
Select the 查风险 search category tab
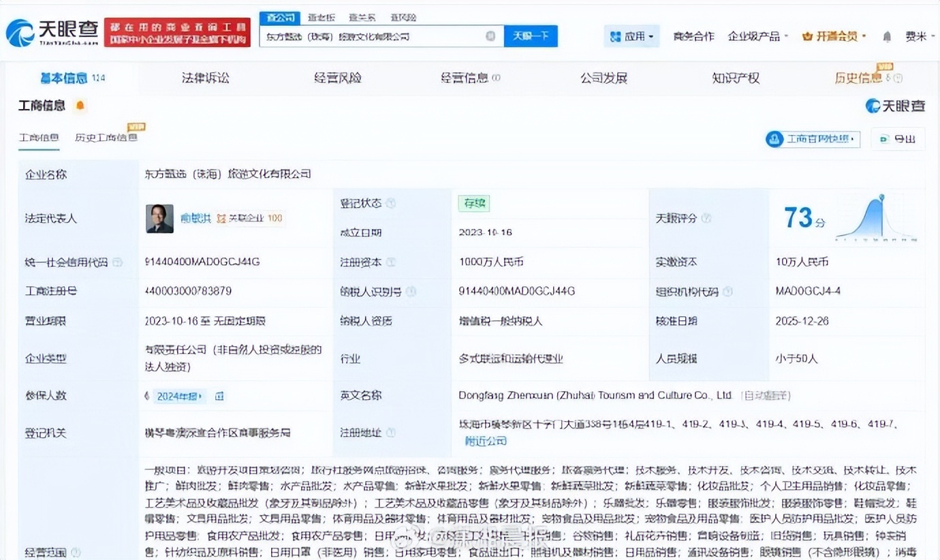tap(405, 17)
